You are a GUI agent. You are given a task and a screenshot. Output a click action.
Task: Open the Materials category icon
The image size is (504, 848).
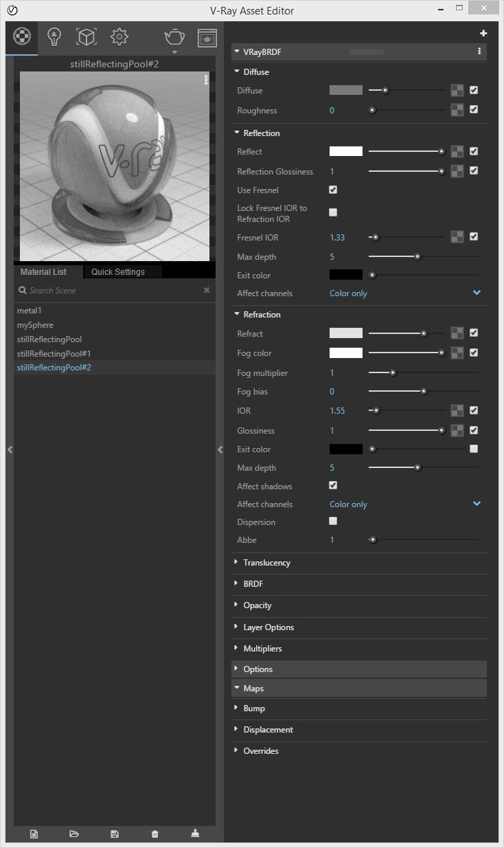(x=22, y=37)
